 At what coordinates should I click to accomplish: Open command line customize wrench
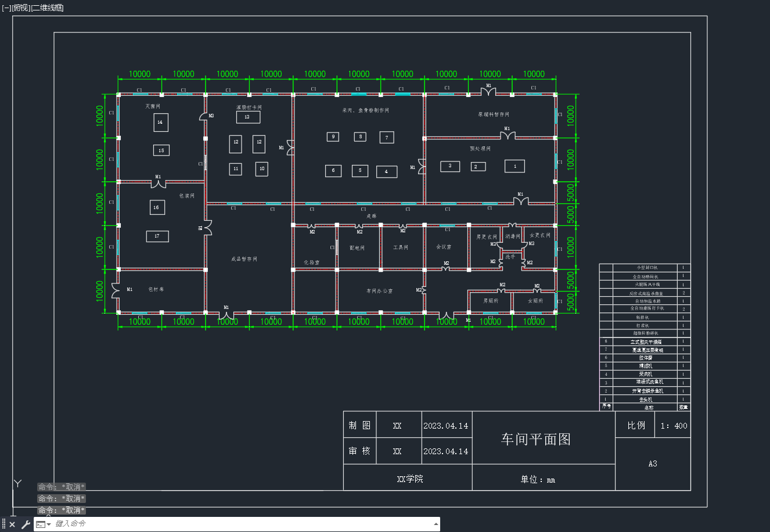(x=26, y=524)
